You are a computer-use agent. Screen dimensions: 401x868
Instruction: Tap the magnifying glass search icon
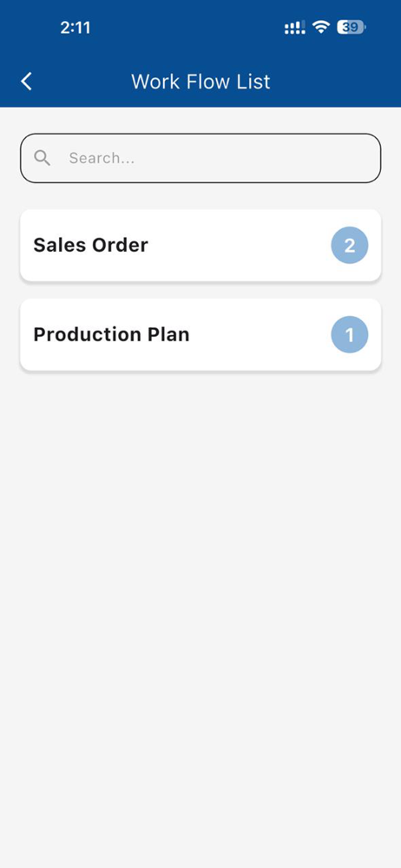[42, 158]
